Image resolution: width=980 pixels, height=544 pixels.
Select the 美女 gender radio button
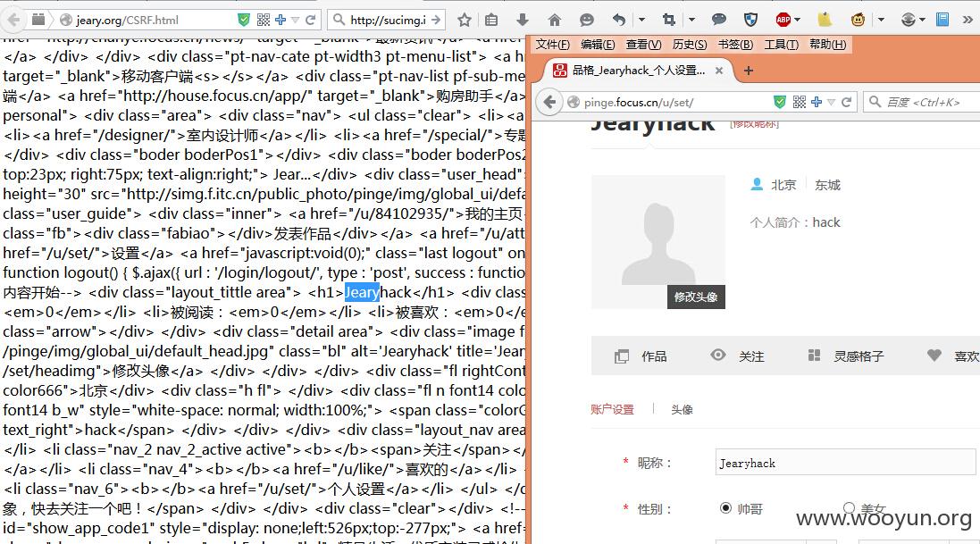(849, 507)
